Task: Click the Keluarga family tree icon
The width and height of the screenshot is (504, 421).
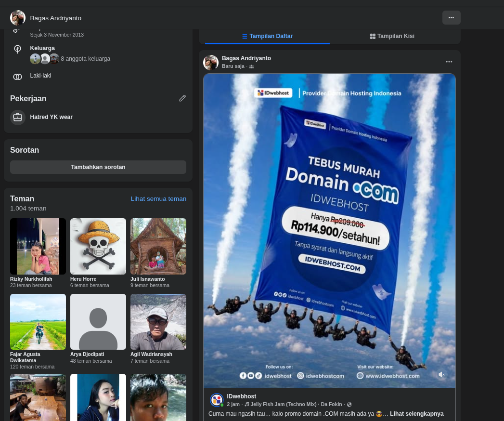Action: pyautogui.click(x=18, y=49)
